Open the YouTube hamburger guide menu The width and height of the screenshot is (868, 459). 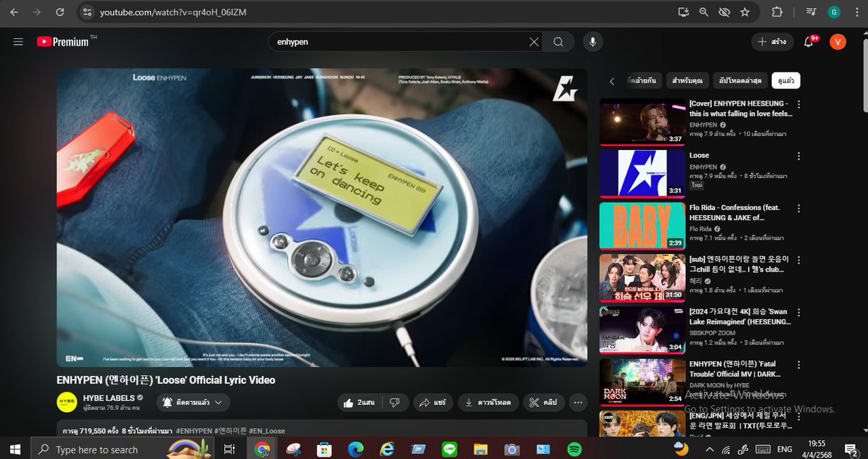(18, 42)
